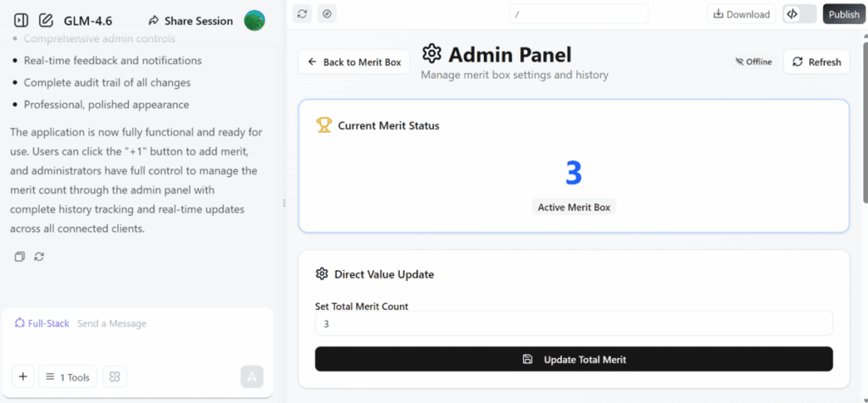This screenshot has height=403, width=868.
Task: Click the preview URL path field
Action: coord(579,14)
